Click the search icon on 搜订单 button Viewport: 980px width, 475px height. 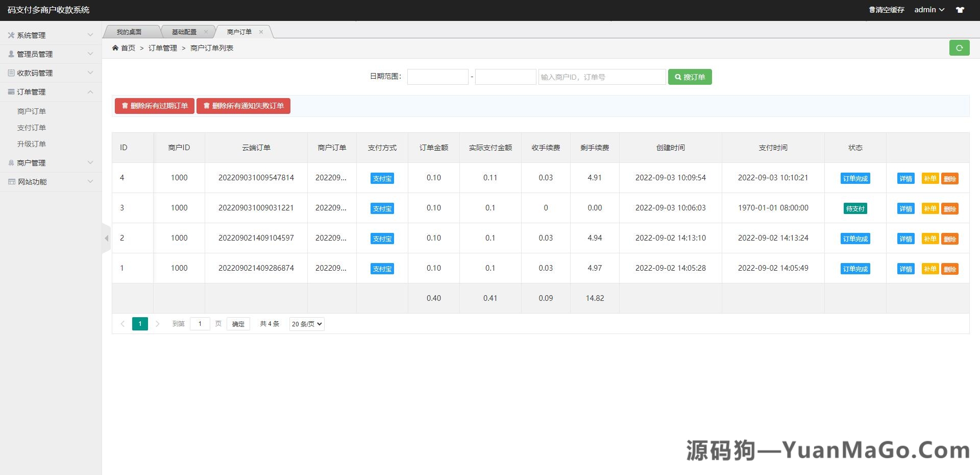tap(677, 77)
